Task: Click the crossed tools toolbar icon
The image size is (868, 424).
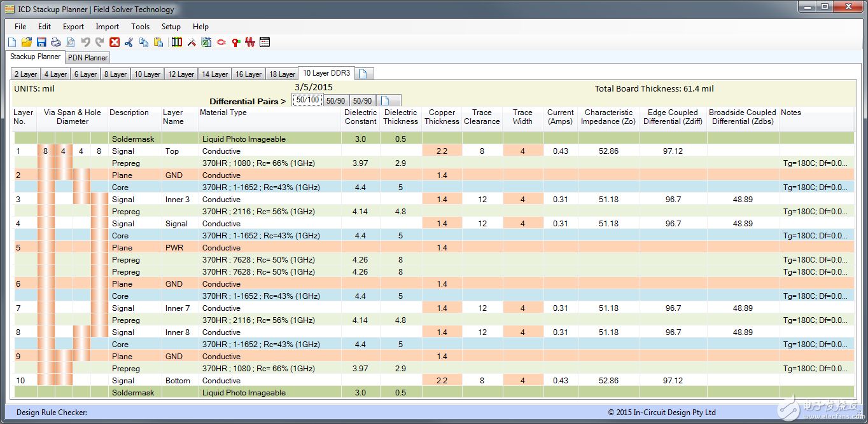Action: point(192,43)
